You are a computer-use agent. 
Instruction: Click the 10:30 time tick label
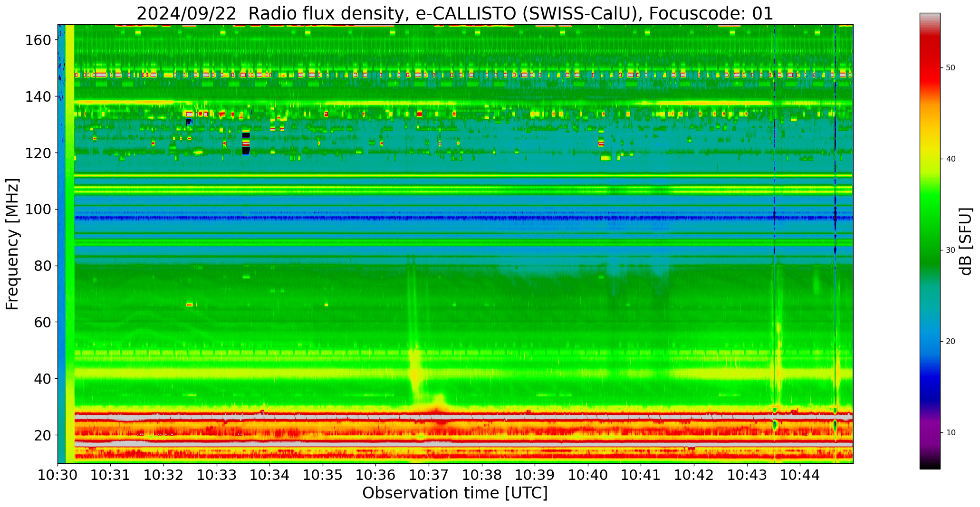58,475
